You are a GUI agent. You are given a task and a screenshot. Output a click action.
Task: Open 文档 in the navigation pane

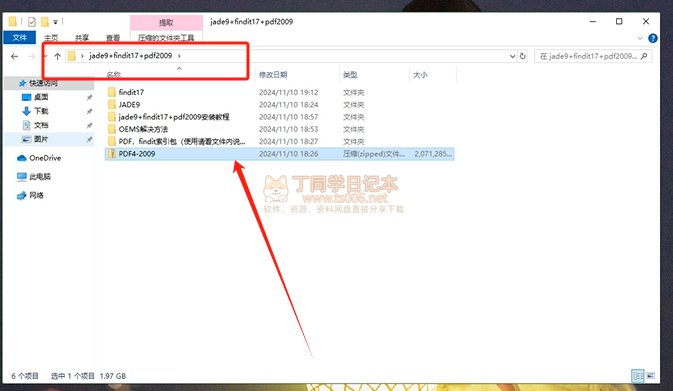41,125
